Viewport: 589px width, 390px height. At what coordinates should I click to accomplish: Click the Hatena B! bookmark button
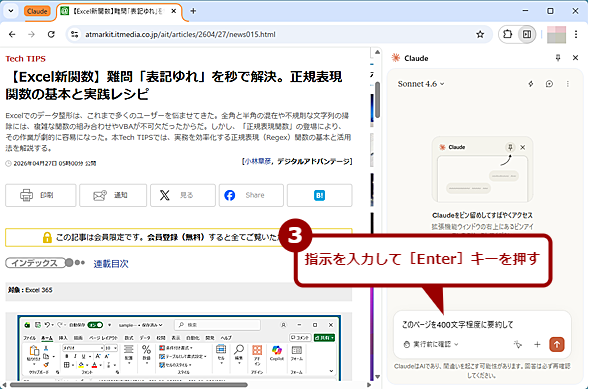pos(320,195)
